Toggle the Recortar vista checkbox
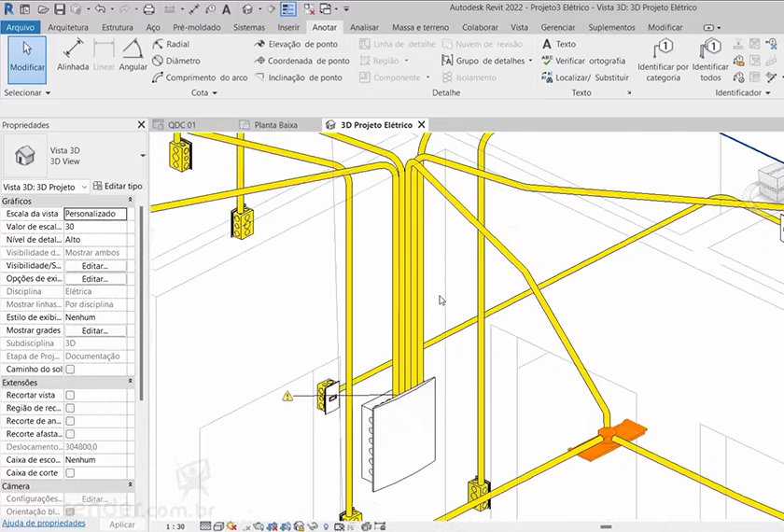This screenshot has height=532, width=784. [70, 396]
